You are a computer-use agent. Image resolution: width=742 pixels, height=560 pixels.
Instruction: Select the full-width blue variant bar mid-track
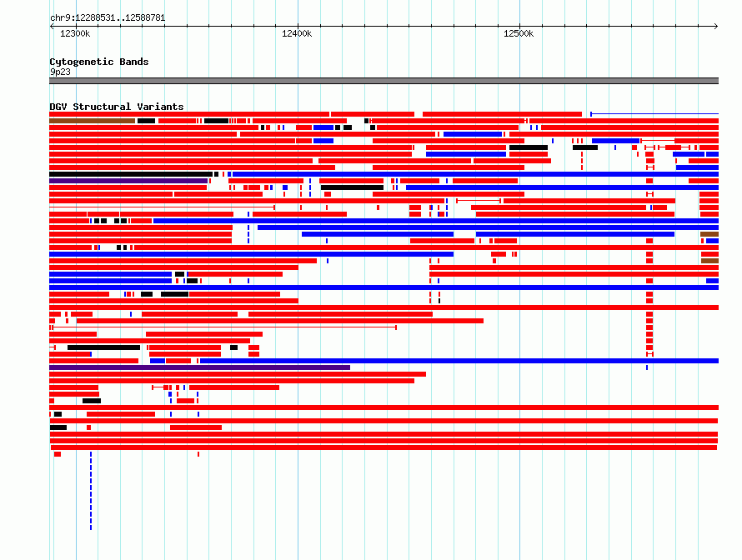click(384, 287)
